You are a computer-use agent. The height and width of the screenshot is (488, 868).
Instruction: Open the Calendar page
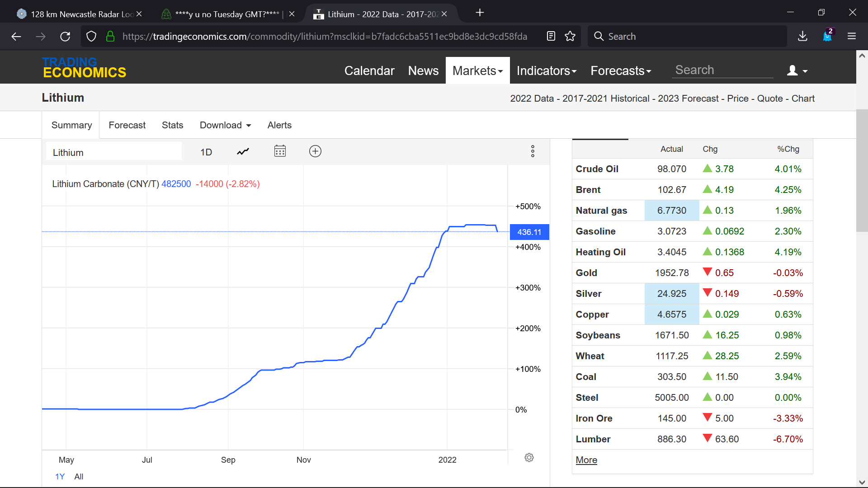pyautogui.click(x=369, y=71)
